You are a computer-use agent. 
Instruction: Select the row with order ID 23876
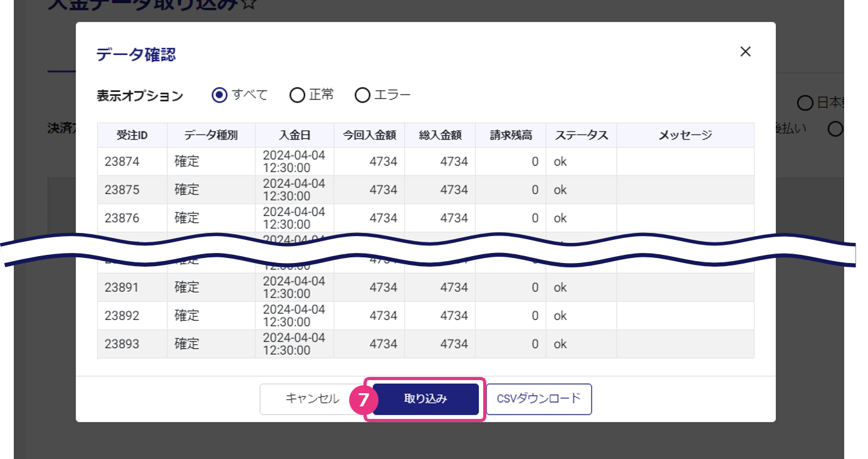pos(122,218)
